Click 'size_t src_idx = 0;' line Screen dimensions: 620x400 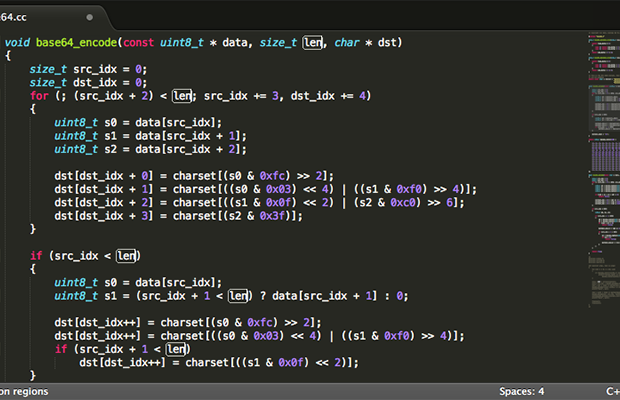point(88,69)
